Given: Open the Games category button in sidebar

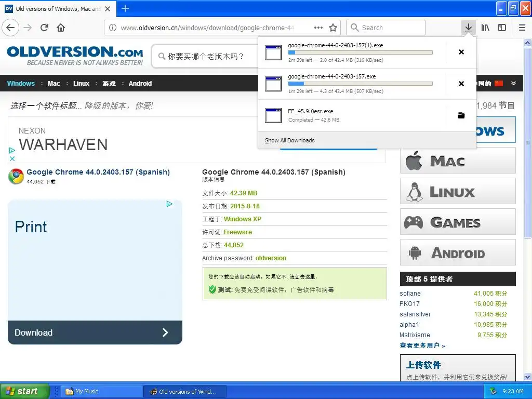Looking at the screenshot, I should point(458,222).
